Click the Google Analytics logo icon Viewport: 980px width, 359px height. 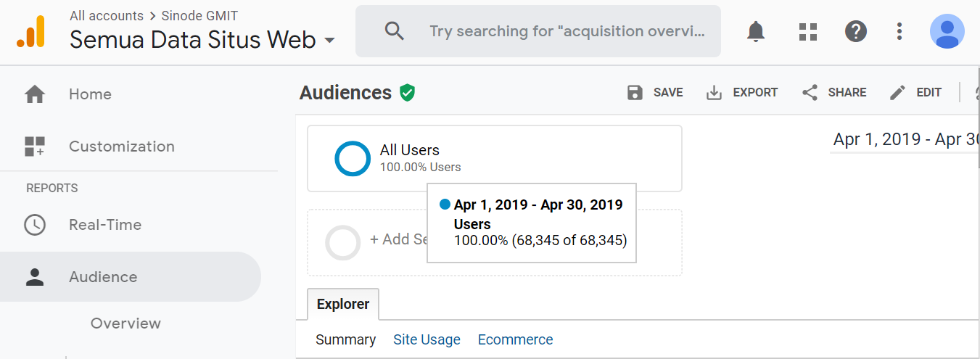point(30,31)
